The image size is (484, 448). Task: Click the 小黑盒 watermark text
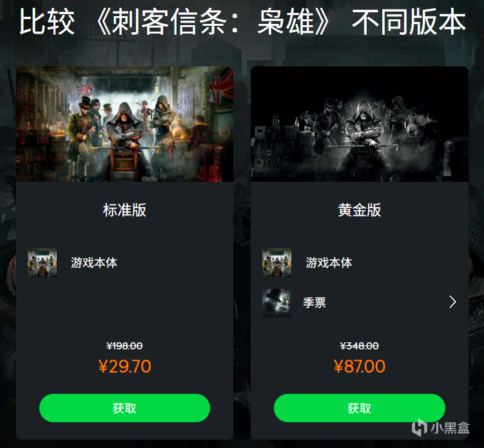point(450,428)
